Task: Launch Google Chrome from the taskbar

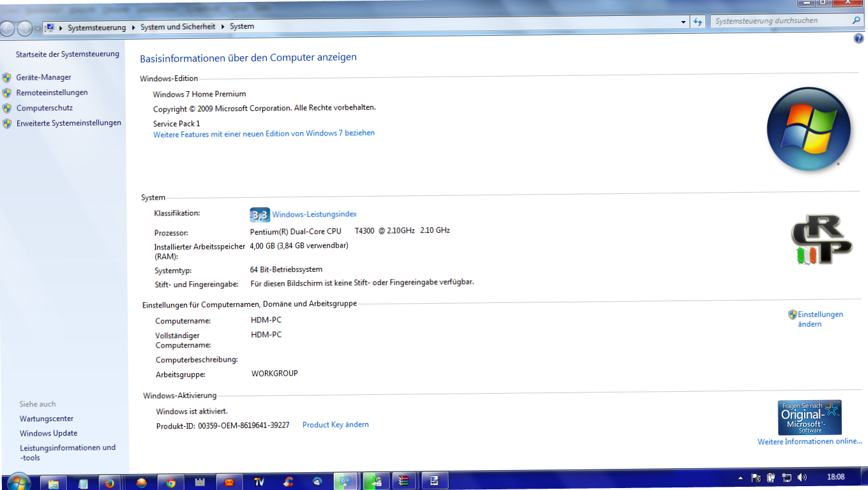Action: pos(170,482)
